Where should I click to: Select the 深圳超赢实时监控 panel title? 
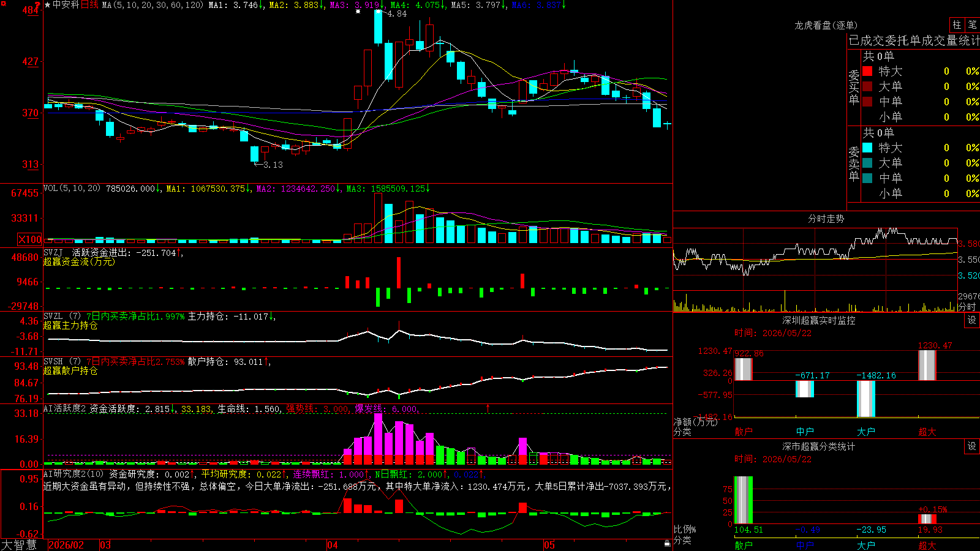pos(819,320)
